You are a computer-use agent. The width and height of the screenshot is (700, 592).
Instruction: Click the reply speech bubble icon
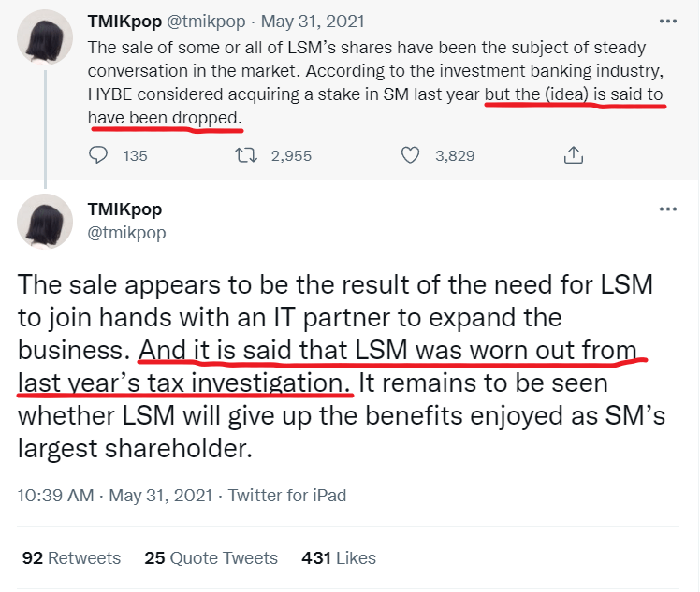coord(99,155)
